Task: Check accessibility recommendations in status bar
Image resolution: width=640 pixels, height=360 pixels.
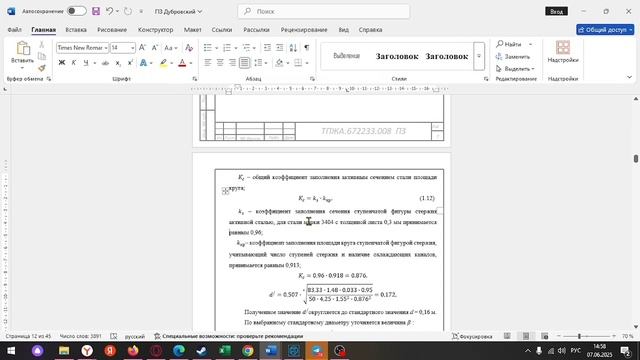Action: tap(229, 336)
